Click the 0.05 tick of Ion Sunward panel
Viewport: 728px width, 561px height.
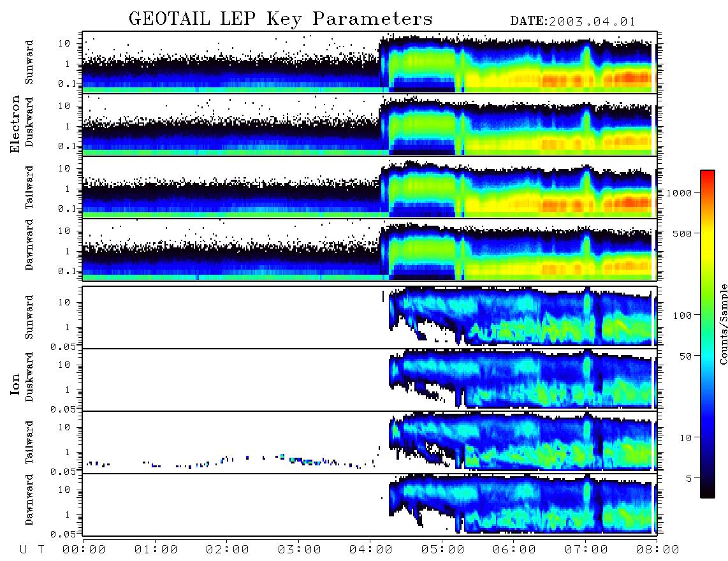click(x=64, y=346)
